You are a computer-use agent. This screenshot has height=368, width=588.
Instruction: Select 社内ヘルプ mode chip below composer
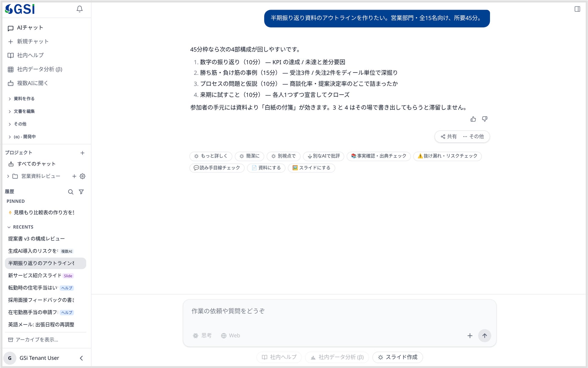pyautogui.click(x=280, y=357)
